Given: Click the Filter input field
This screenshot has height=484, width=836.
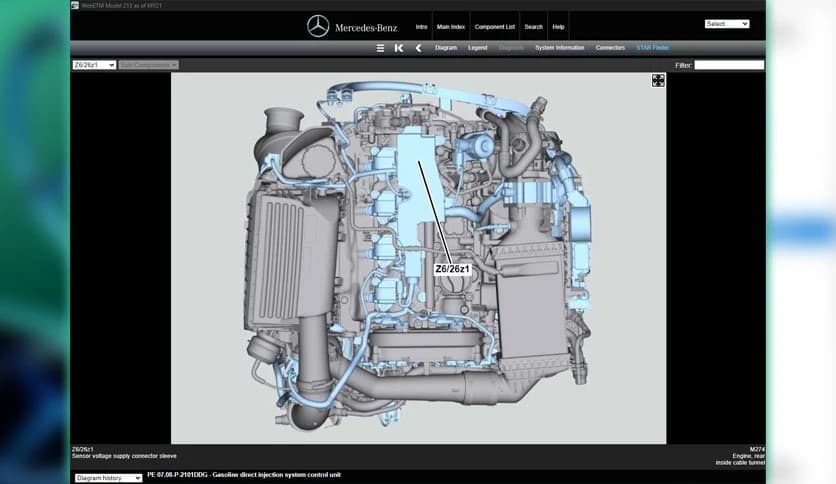Looking at the screenshot, I should pos(729,65).
